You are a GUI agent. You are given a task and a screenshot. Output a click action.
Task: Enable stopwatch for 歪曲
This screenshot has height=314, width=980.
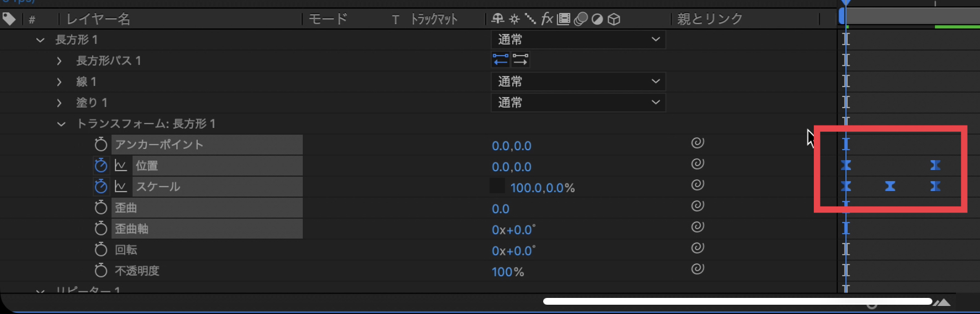click(101, 208)
